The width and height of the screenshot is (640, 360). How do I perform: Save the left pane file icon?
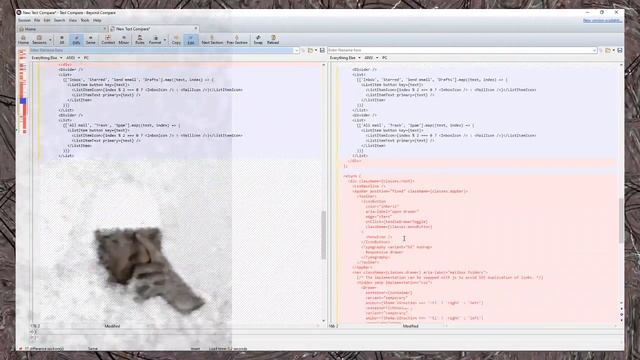pos(322,50)
